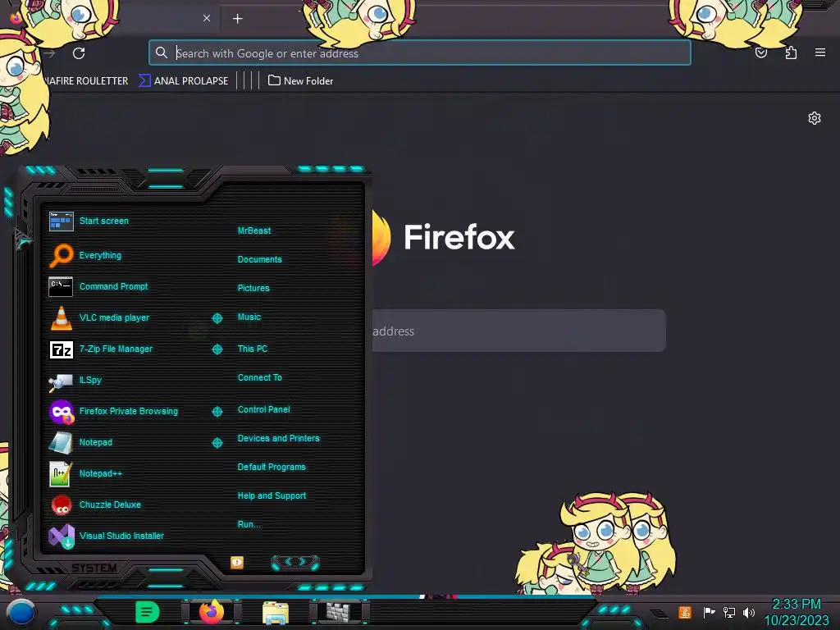Switch to Firefox taskbar icon
The height and width of the screenshot is (630, 840).
[x=211, y=612]
